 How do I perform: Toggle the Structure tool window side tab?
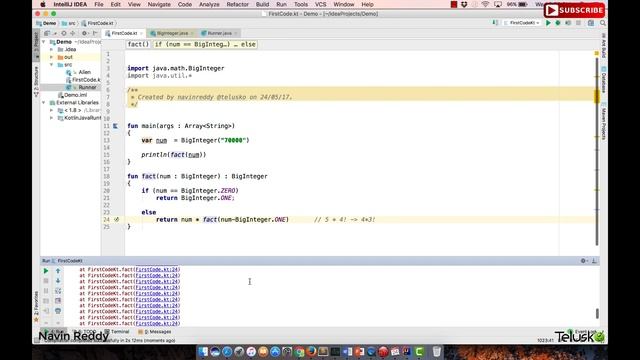click(36, 82)
